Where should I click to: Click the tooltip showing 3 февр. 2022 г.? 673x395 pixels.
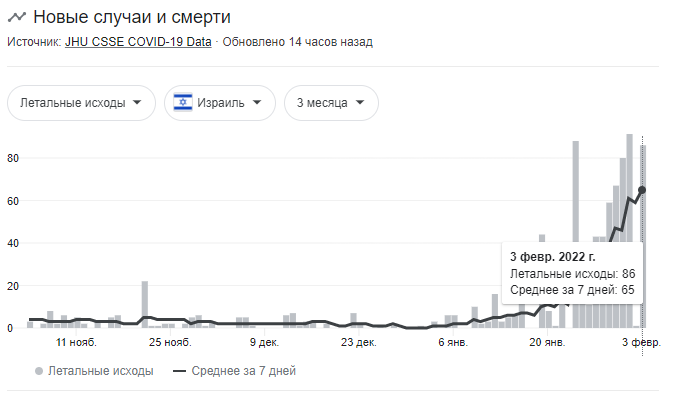(572, 273)
